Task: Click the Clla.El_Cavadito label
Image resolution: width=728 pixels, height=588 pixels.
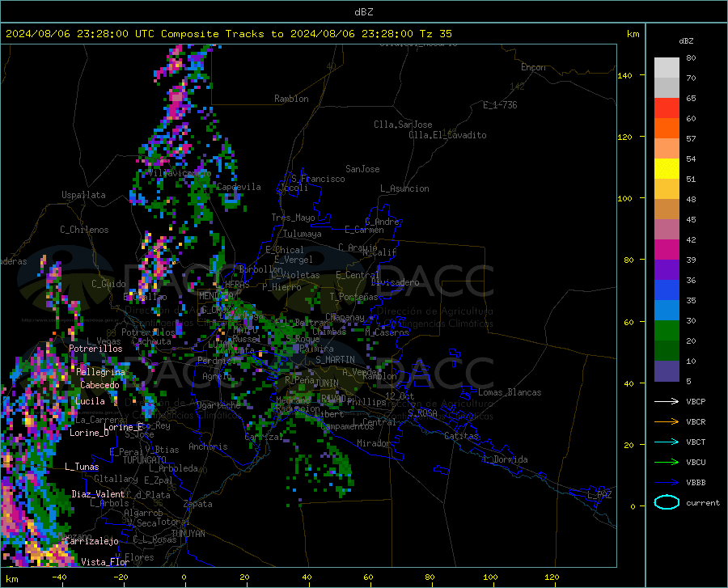Action: (447, 135)
